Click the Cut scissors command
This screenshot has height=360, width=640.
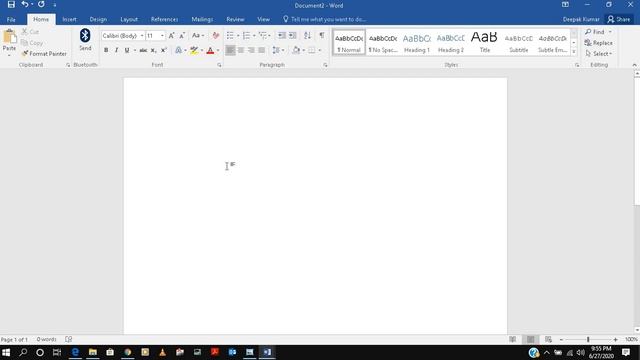(30, 31)
